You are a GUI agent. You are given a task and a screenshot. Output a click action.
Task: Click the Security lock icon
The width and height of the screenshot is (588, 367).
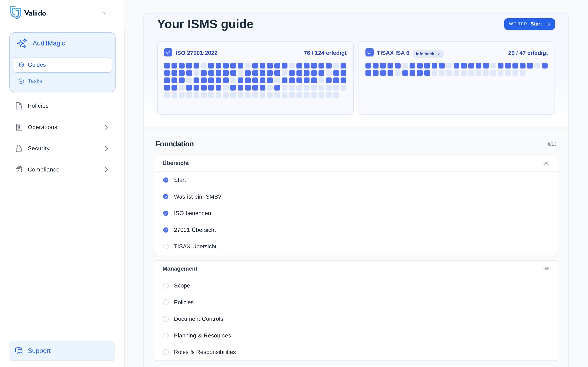[x=19, y=148]
